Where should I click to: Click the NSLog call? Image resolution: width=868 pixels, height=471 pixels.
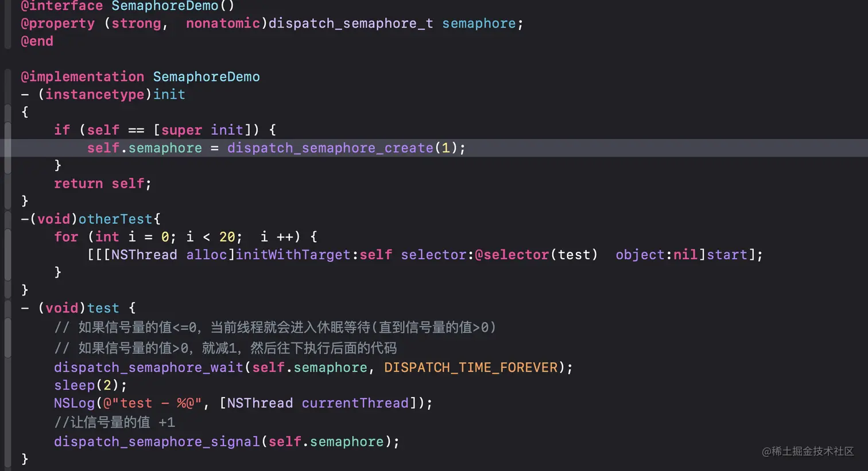point(74,403)
